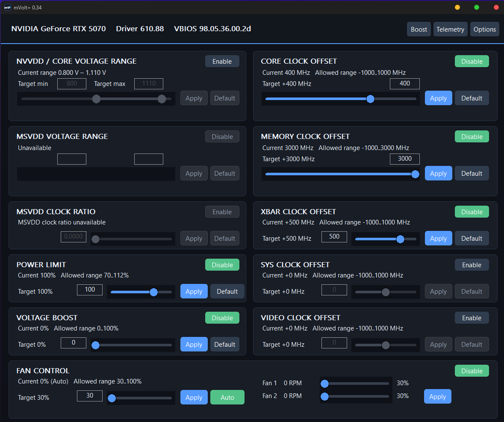Click the NVVDD target min slider handle

96,99
